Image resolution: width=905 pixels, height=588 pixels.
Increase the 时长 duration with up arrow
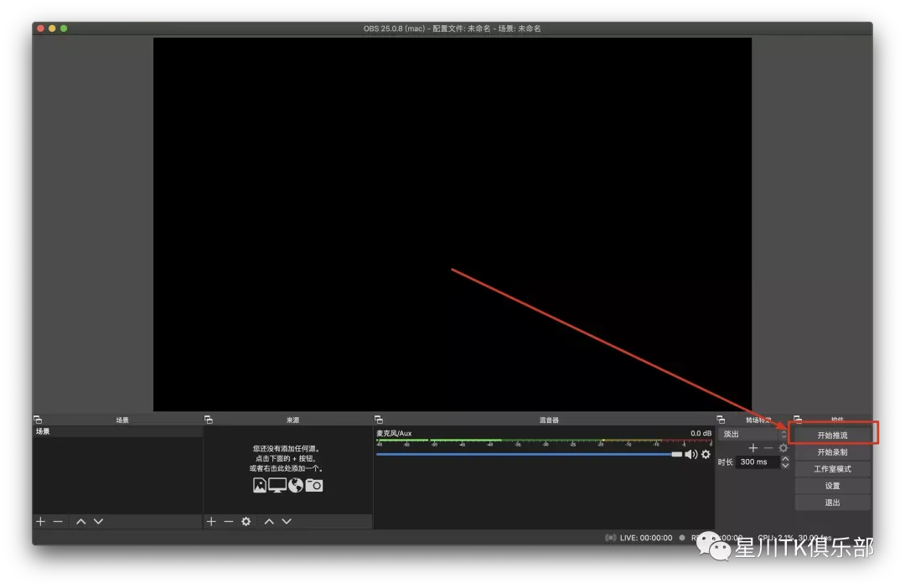click(x=785, y=458)
